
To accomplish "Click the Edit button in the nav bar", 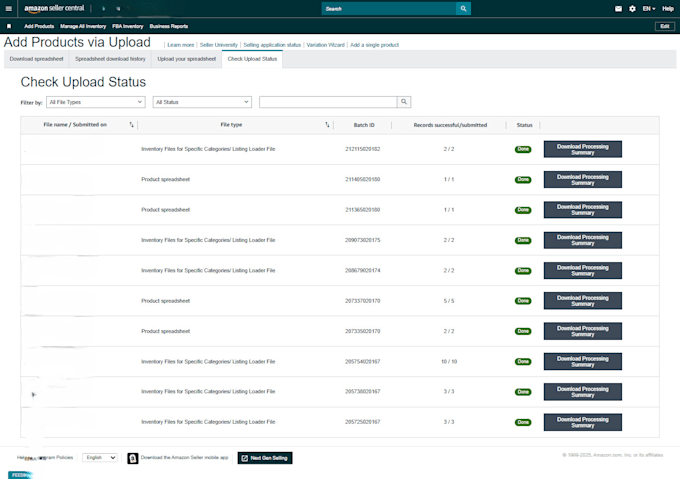I will click(665, 26).
